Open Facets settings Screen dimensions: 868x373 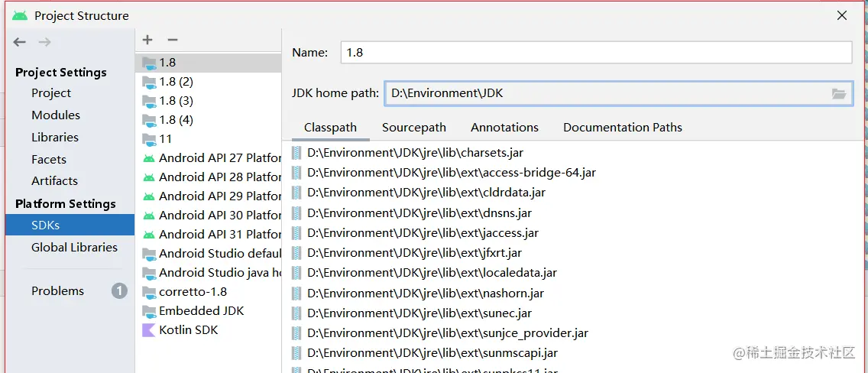(49, 160)
